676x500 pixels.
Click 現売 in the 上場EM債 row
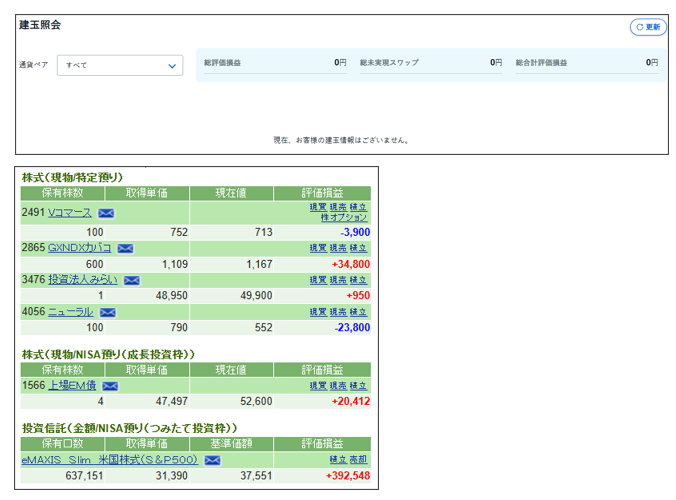pyautogui.click(x=338, y=386)
